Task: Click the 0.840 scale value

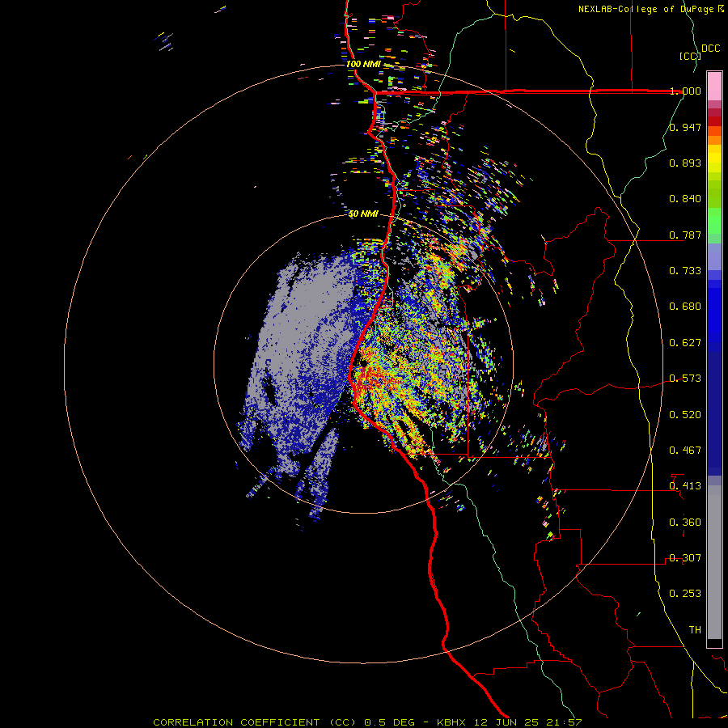Action: [x=685, y=199]
